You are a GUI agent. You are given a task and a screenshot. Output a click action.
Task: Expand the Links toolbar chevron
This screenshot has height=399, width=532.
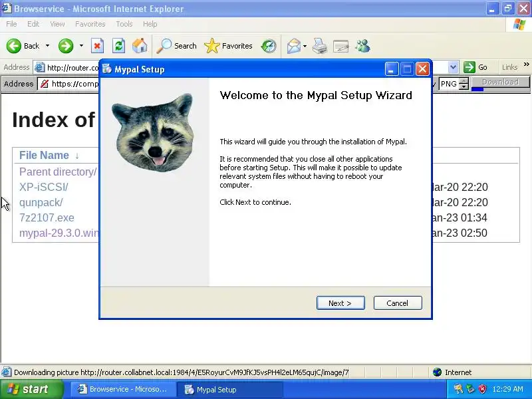tap(526, 64)
